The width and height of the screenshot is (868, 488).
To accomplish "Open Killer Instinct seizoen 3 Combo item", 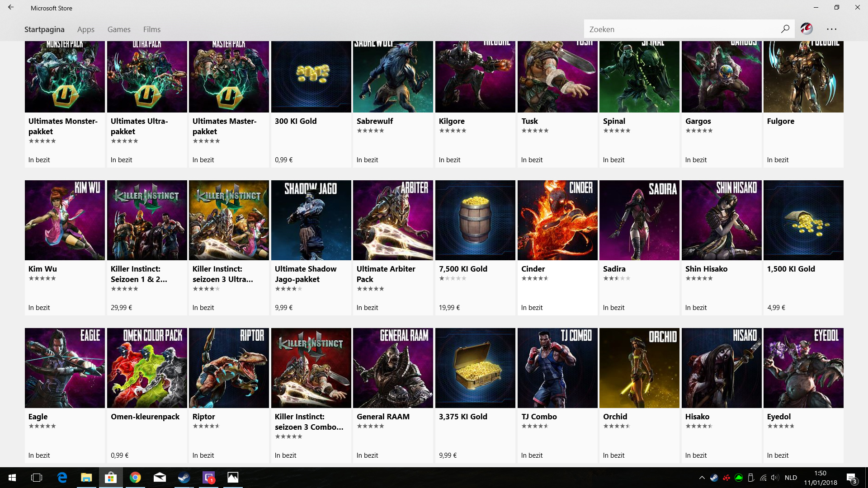I will 311,395.
